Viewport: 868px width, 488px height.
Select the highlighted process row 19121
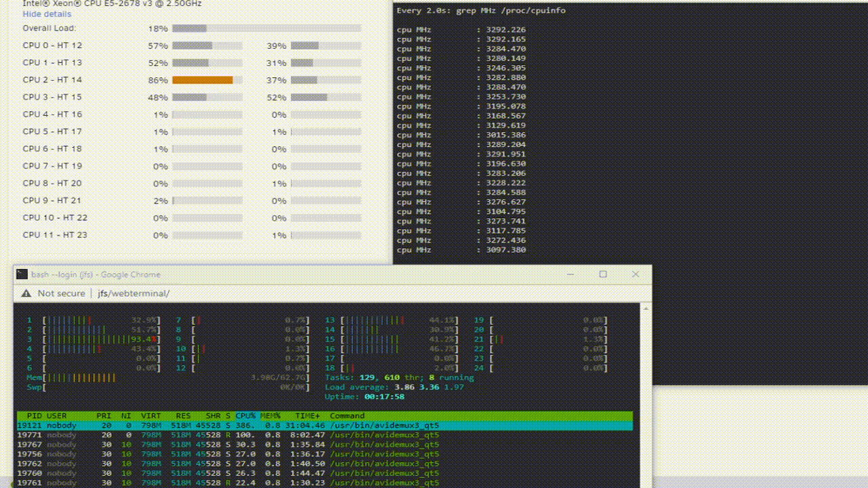[x=324, y=426]
